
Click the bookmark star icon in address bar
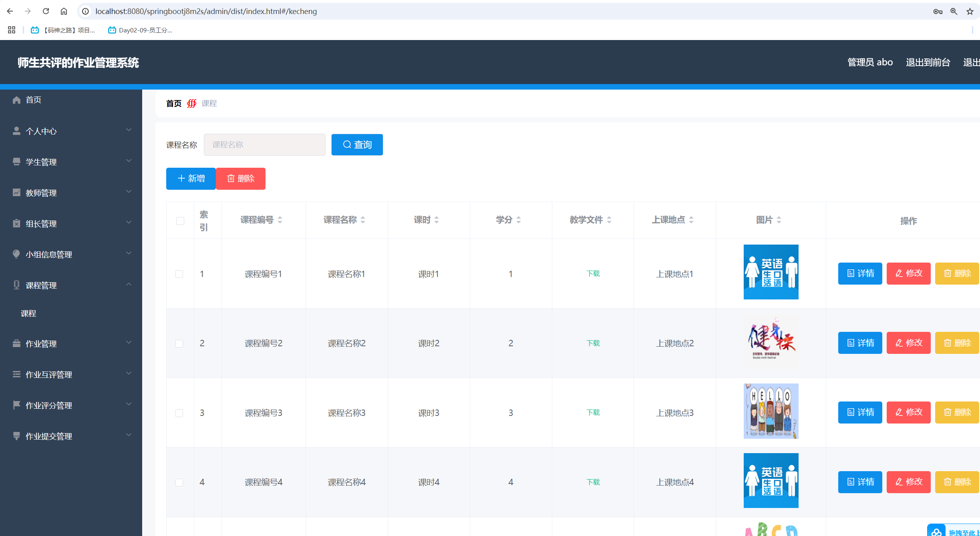[970, 11]
